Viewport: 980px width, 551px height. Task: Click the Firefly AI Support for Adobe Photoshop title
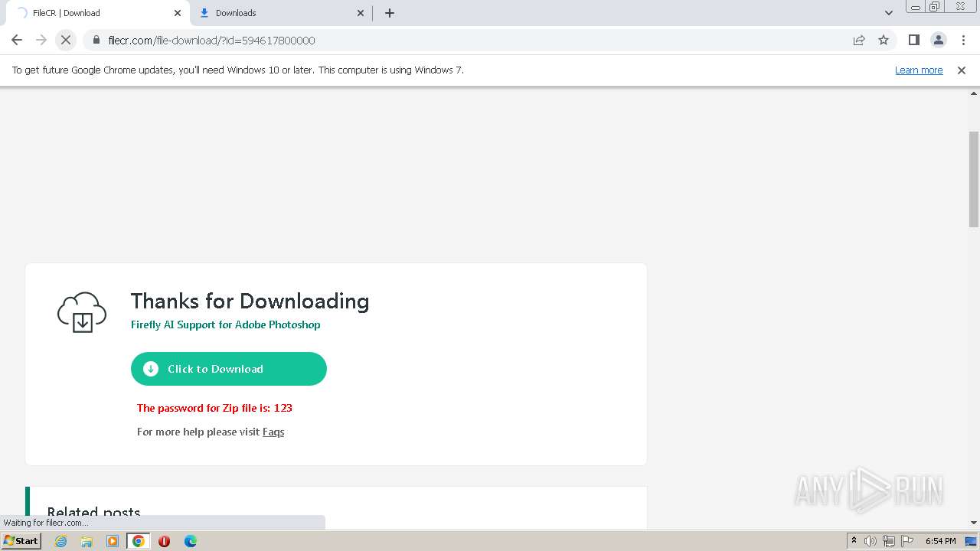225,324
